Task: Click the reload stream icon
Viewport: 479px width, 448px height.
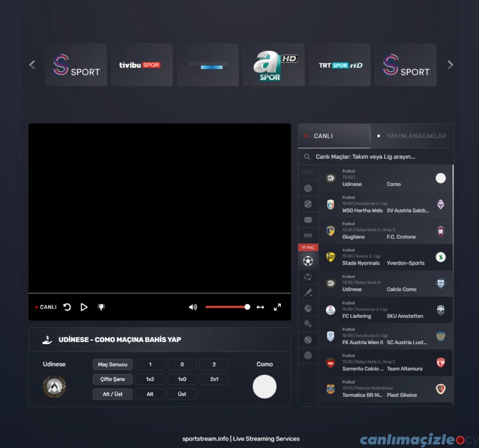Action: click(x=67, y=307)
